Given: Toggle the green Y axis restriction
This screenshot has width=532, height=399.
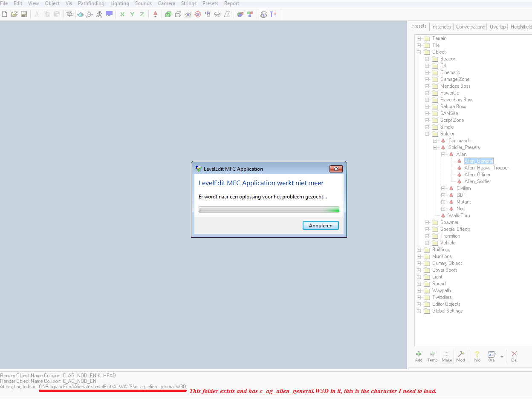Looking at the screenshot, I should point(132,14).
